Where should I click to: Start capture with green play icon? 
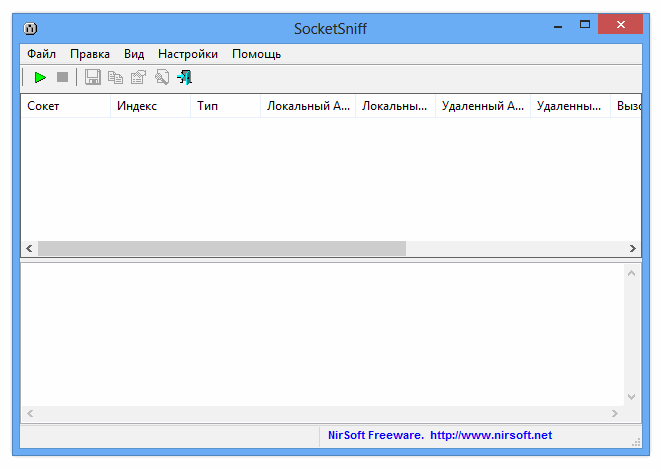click(40, 77)
